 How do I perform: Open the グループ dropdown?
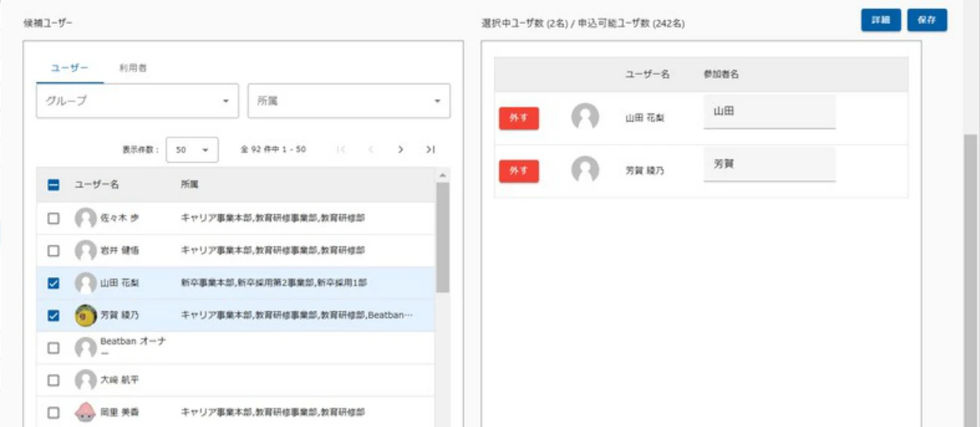click(x=137, y=101)
